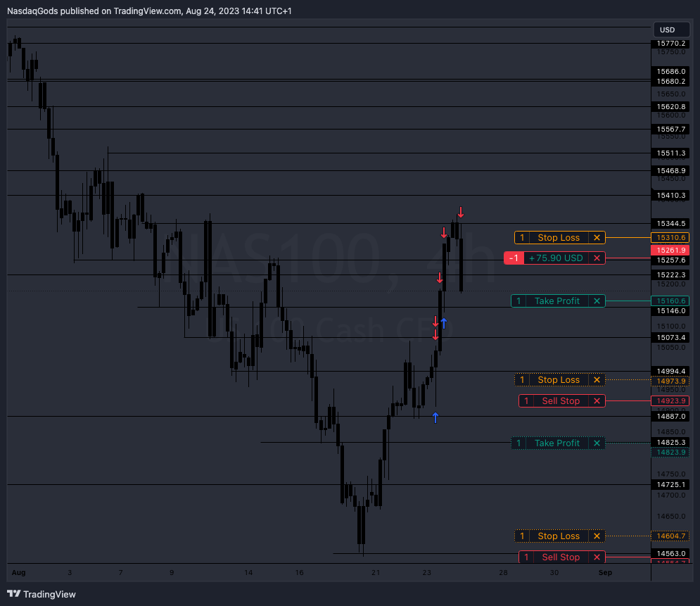700x606 pixels.
Task: Click the 15770.2 price level label
Action: pos(670,44)
